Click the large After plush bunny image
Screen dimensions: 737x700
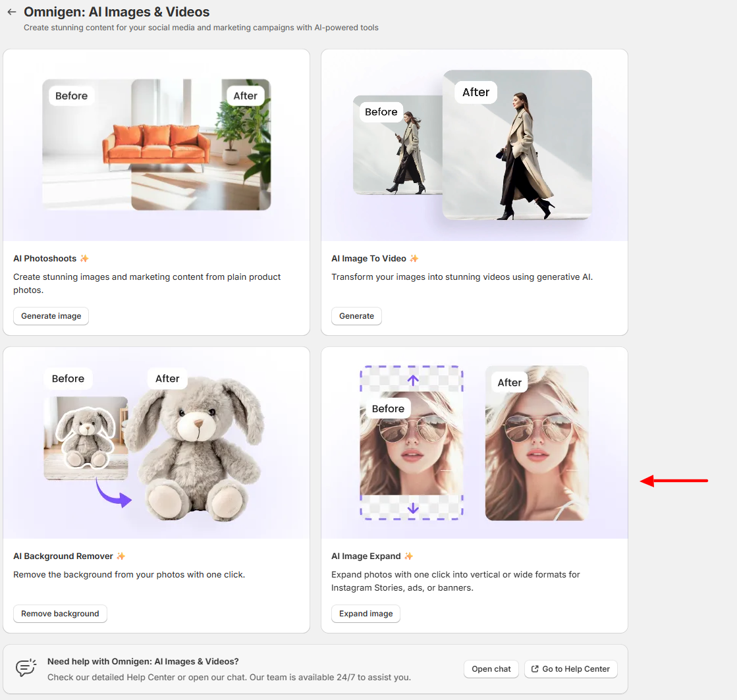pyautogui.click(x=195, y=448)
